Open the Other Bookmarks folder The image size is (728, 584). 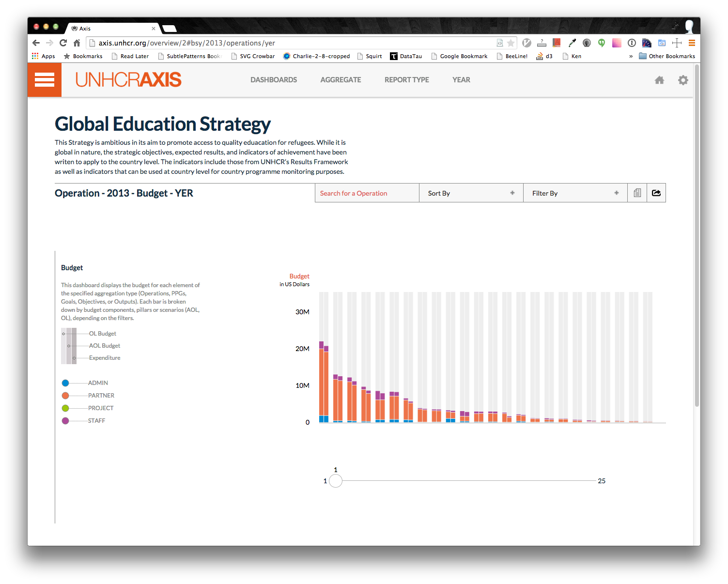667,56
